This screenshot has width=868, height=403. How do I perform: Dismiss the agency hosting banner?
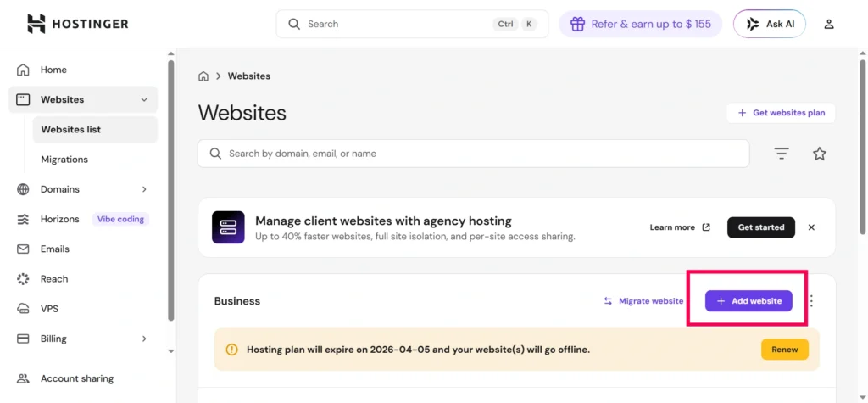811,227
